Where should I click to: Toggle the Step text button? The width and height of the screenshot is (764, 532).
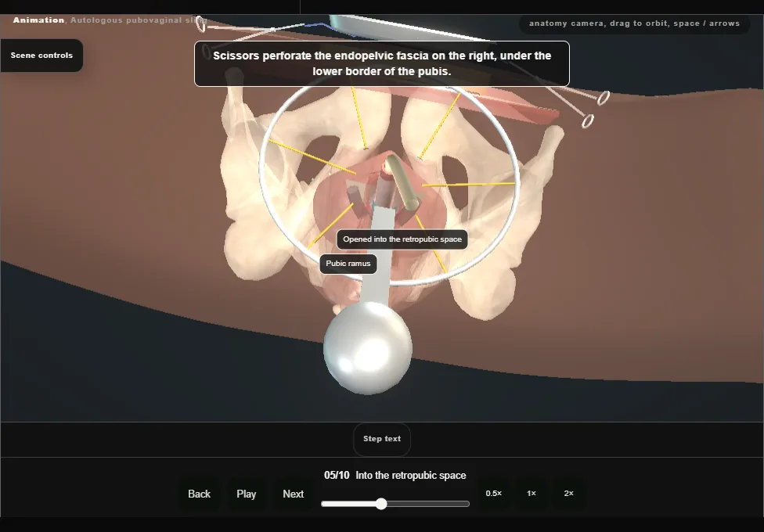coord(382,439)
